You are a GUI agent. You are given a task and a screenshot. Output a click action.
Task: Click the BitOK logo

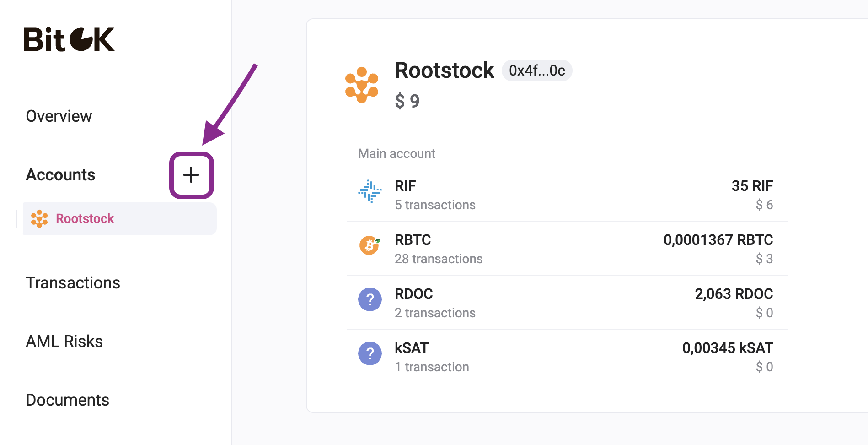coord(69,39)
